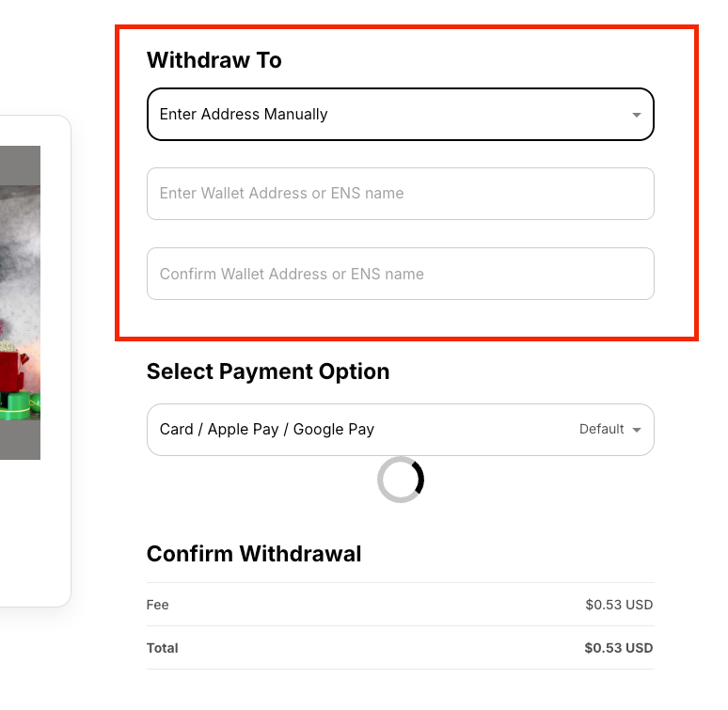The width and height of the screenshot is (728, 710).
Task: Click the caret arrow in the address method selector
Action: coord(637,115)
